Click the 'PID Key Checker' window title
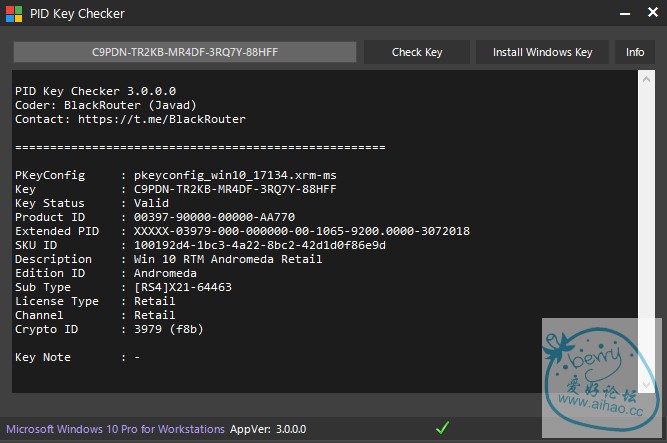667x443 pixels. click(x=77, y=14)
